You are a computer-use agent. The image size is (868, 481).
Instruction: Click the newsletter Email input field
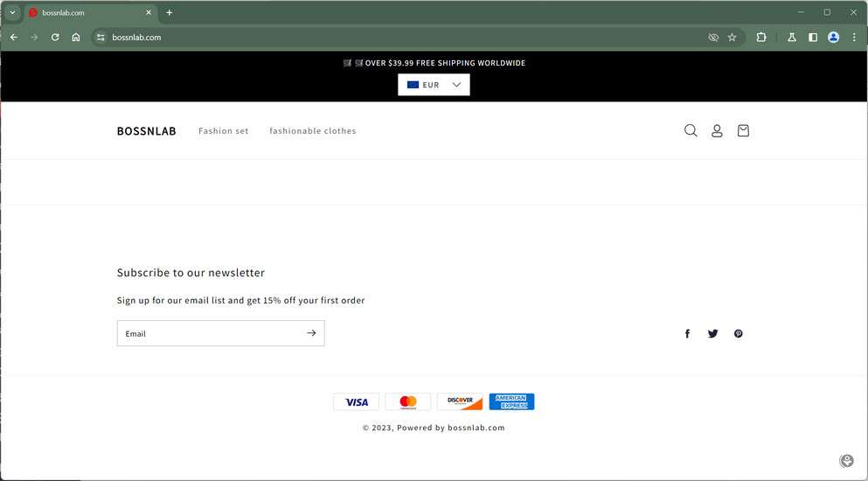point(221,333)
